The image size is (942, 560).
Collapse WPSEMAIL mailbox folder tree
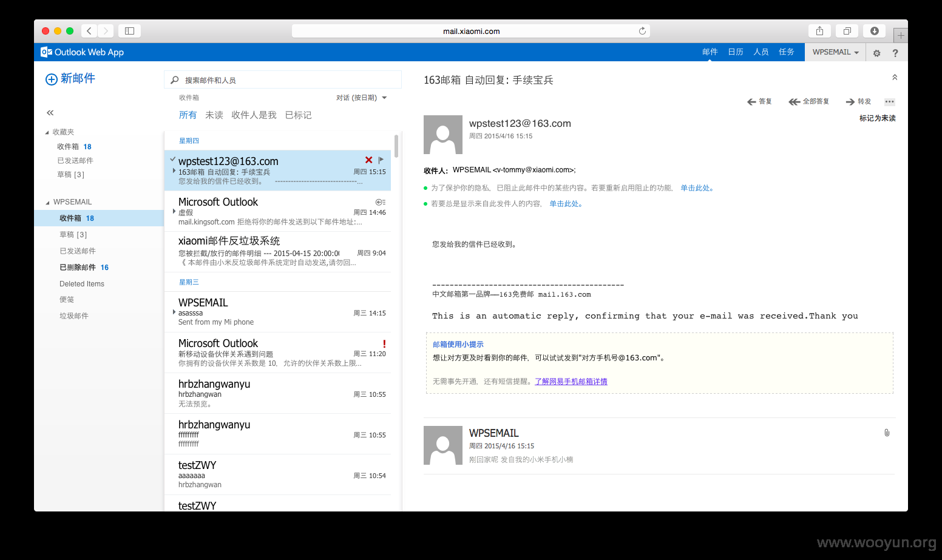click(48, 203)
